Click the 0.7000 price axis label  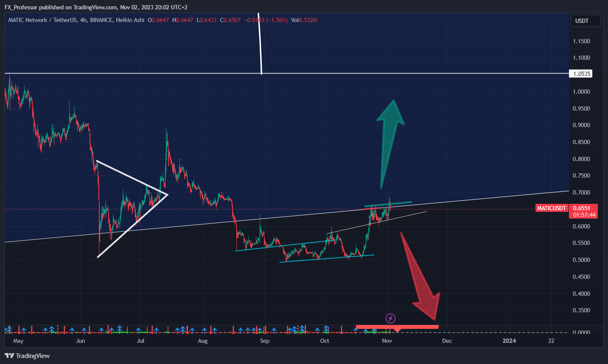(x=581, y=192)
